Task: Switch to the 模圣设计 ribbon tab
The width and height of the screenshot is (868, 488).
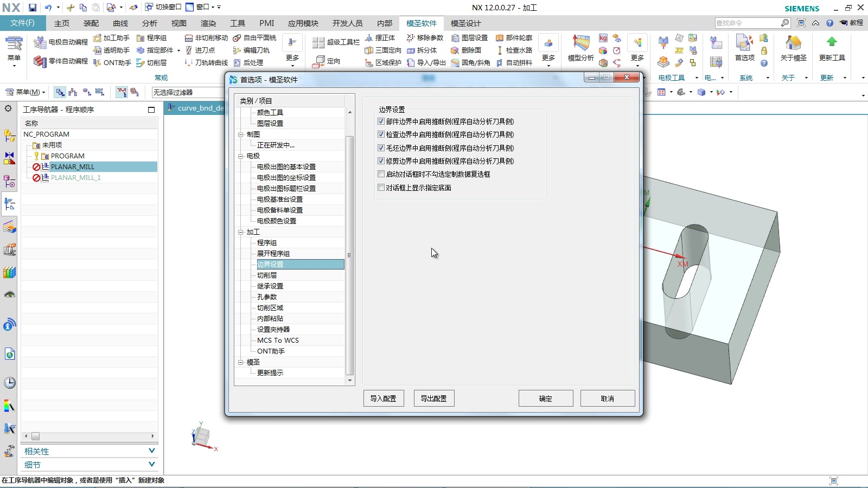Action: tap(466, 23)
